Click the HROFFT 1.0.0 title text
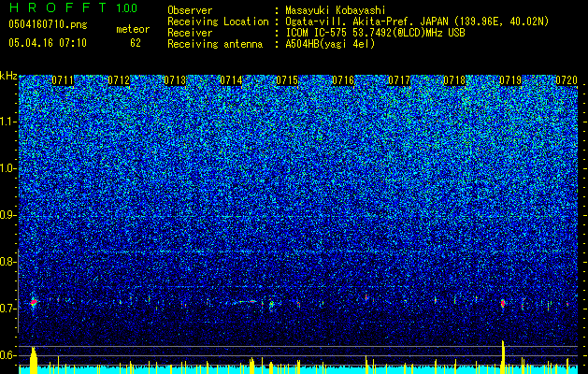The image size is (588, 374). point(74,7)
